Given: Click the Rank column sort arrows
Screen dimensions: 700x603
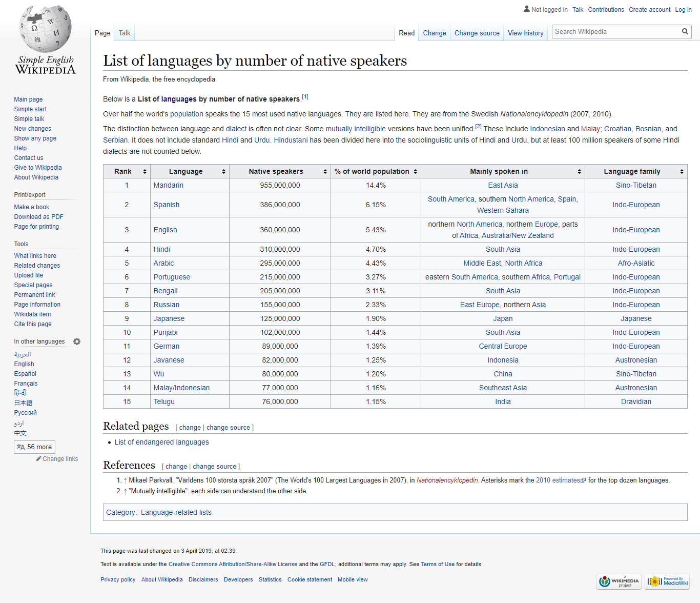Looking at the screenshot, I should 145,172.
